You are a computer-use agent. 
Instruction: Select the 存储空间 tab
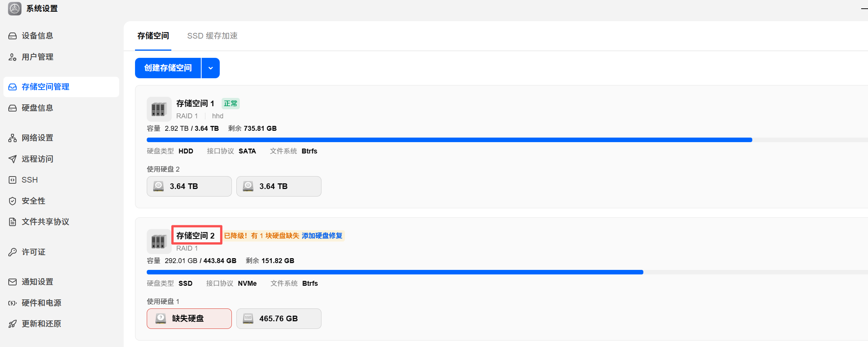coord(153,36)
